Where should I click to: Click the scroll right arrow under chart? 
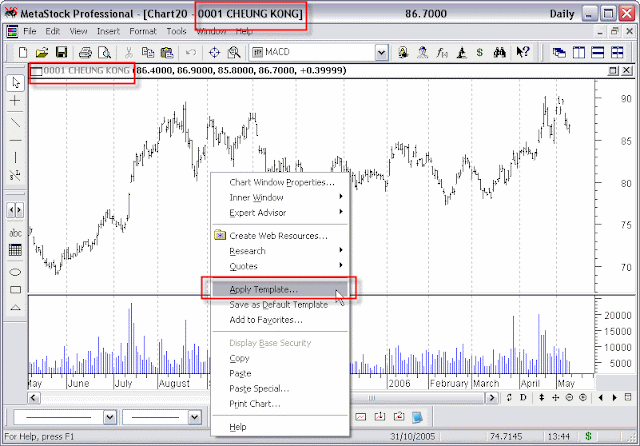point(492,397)
